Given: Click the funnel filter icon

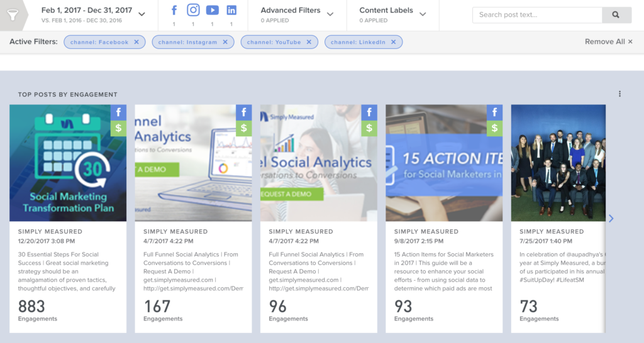Looking at the screenshot, I should (13, 15).
